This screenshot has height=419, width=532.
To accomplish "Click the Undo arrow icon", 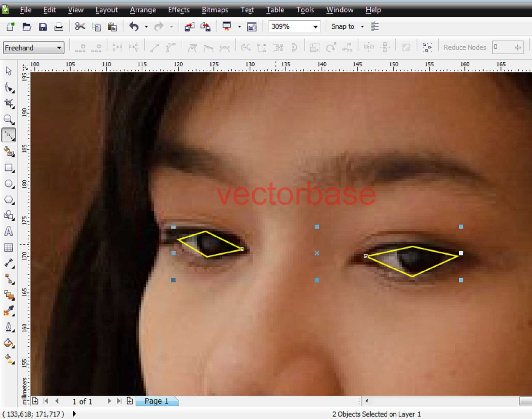I will [134, 26].
